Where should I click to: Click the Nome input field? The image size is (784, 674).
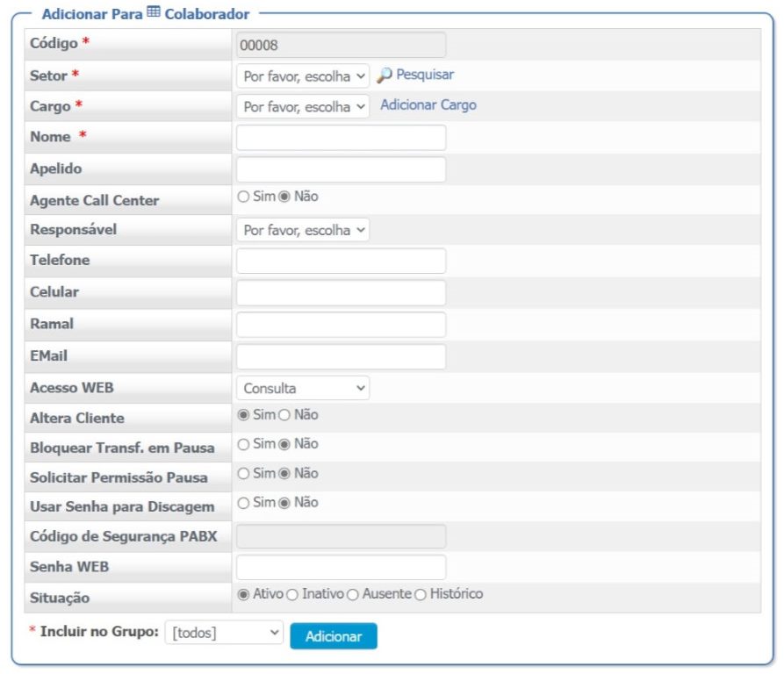(341, 138)
